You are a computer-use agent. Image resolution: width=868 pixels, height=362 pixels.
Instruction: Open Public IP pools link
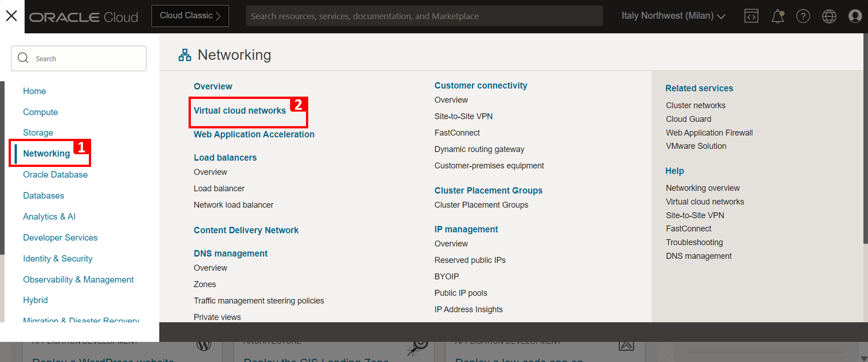pyautogui.click(x=461, y=293)
